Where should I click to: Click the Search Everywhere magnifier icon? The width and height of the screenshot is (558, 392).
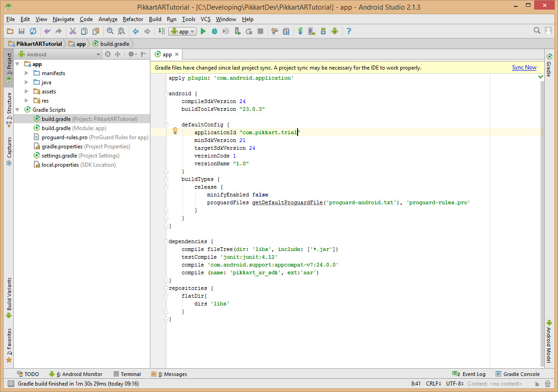coord(537,31)
